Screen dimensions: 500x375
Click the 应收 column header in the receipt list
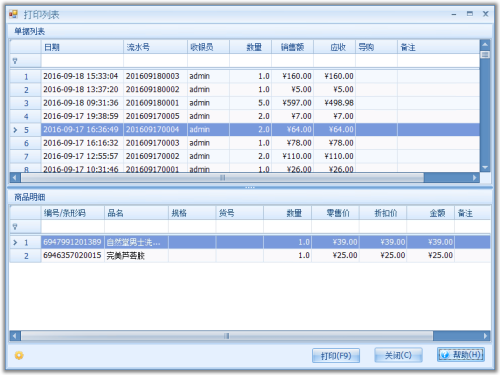334,47
